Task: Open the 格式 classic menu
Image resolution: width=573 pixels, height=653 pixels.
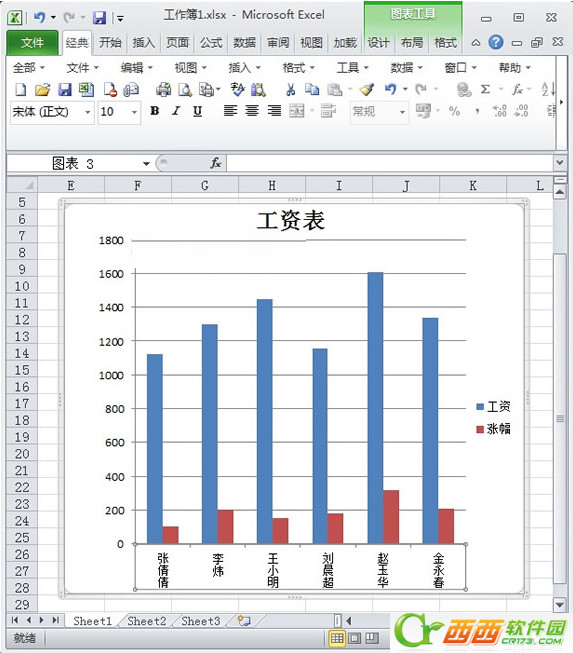Action: 298,67
